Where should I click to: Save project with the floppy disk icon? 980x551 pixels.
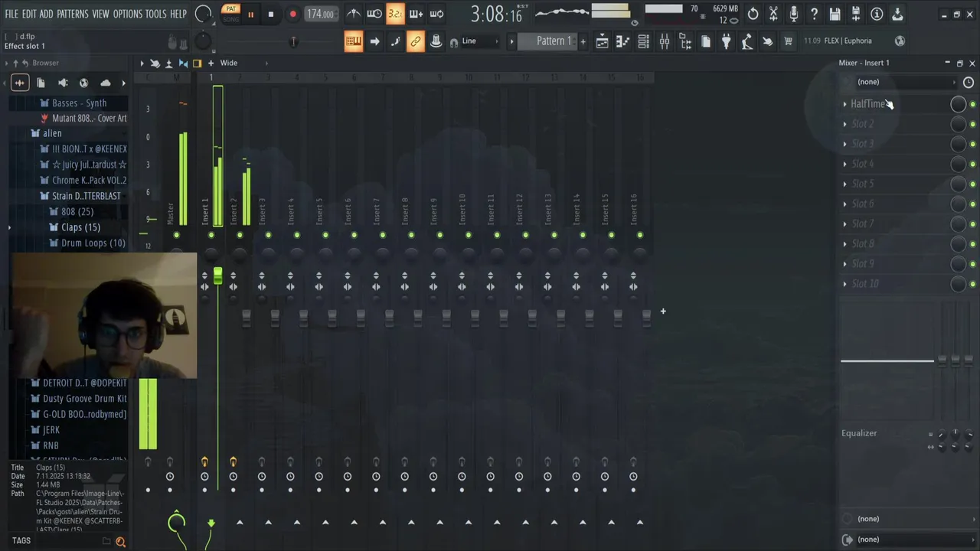point(835,14)
